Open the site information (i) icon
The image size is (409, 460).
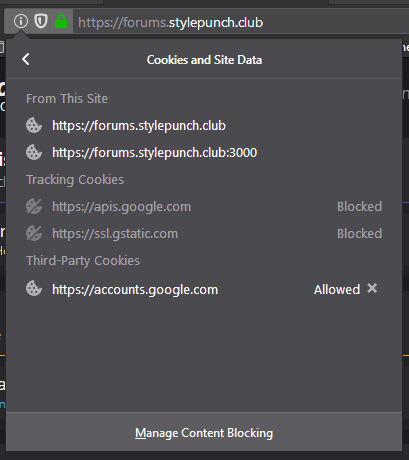point(21,21)
